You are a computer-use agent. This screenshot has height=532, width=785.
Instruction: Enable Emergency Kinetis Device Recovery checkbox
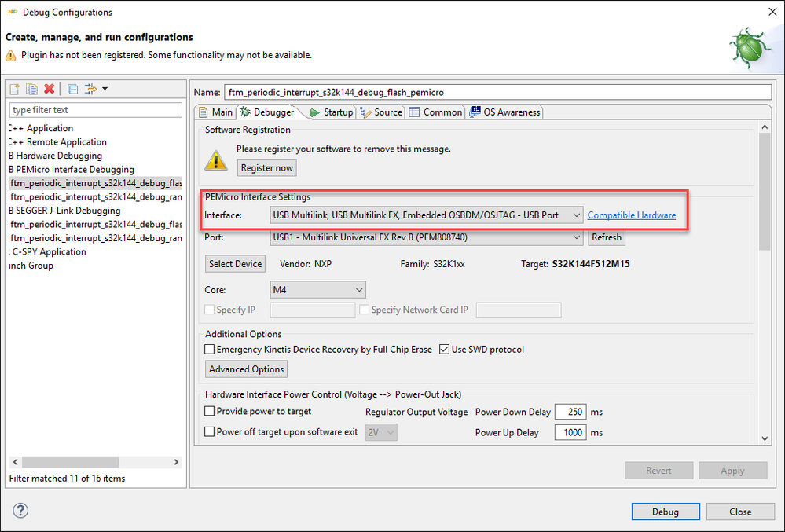tap(210, 350)
